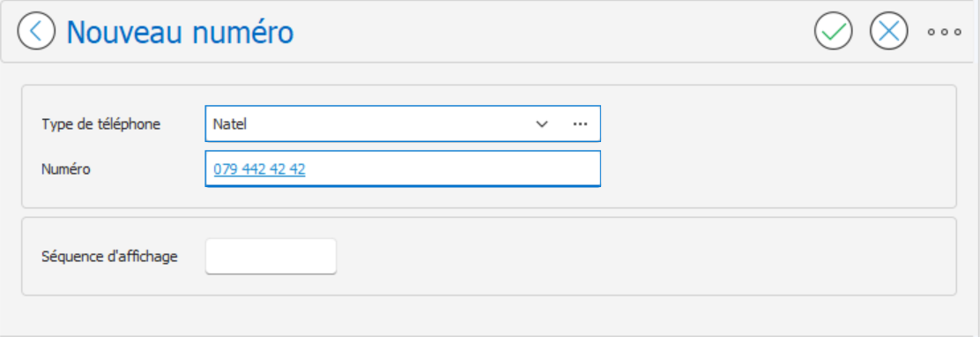Click empty space in the display sequence panel
The width and height of the screenshot is (980, 337).
click(643, 257)
